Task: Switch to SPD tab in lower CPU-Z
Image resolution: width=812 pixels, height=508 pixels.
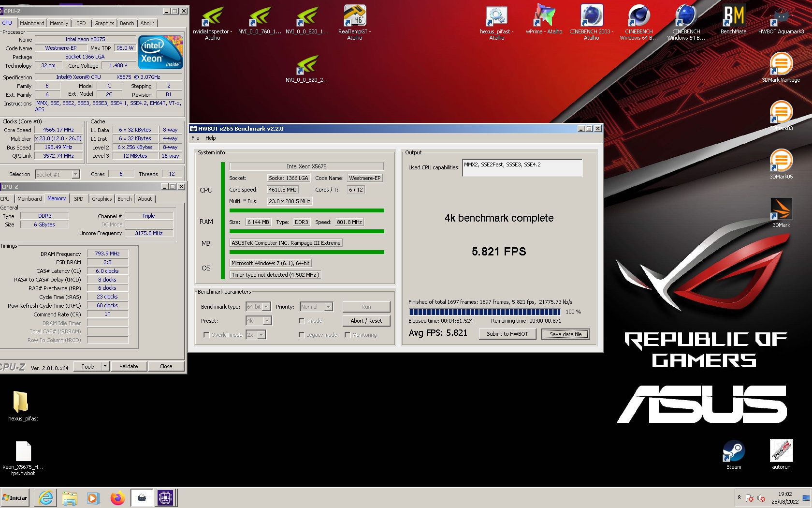Action: (79, 199)
